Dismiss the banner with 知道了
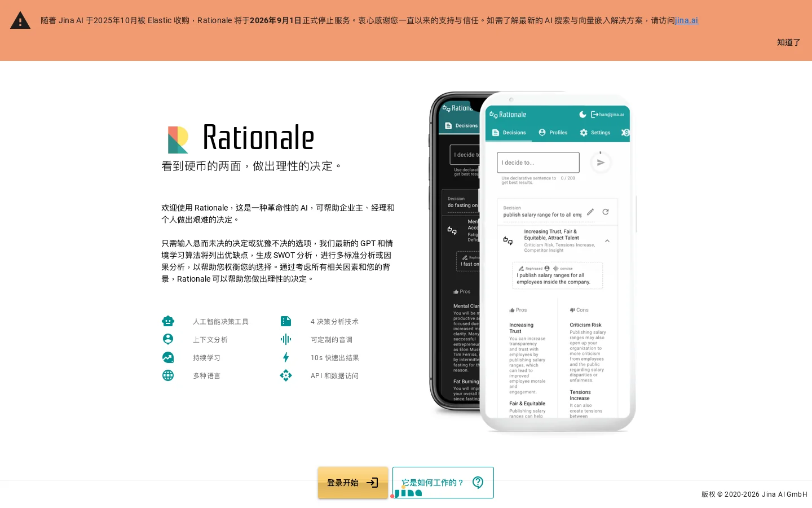Screen dimensions: 812x508 point(788,42)
